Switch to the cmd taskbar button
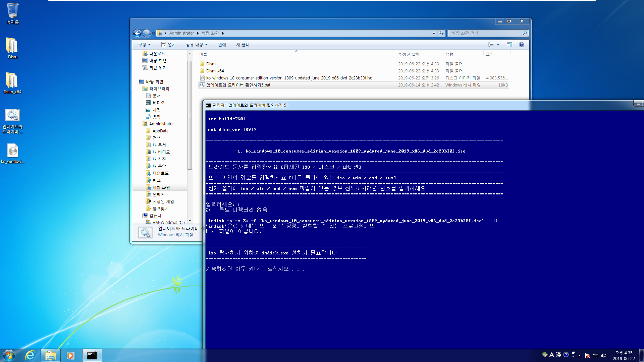Viewport: 644px width, 362px height. point(92,355)
